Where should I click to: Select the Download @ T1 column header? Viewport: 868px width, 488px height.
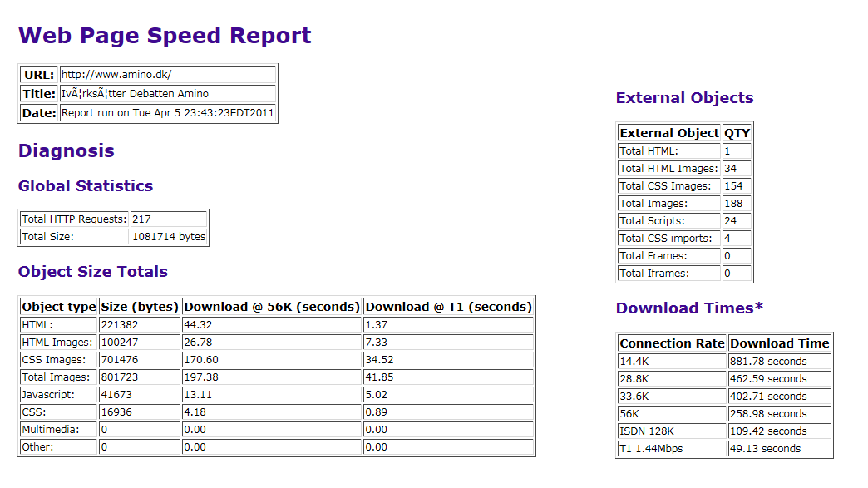tap(448, 307)
